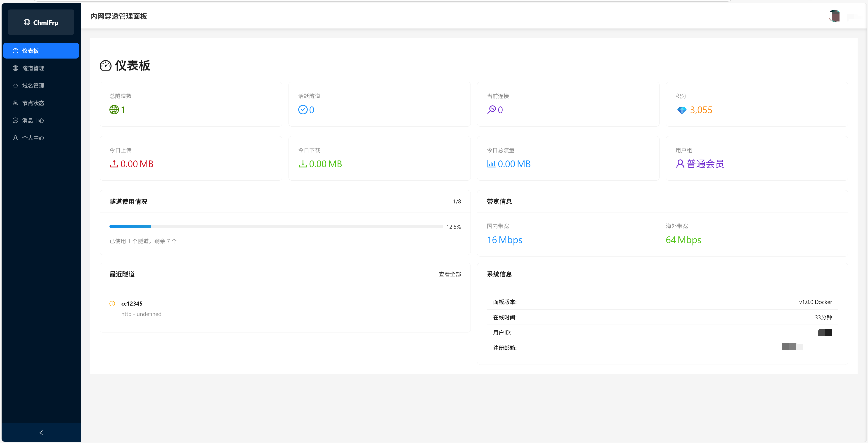Click the 消息中心 chat bubble icon
The width and height of the screenshot is (868, 443).
[16, 120]
